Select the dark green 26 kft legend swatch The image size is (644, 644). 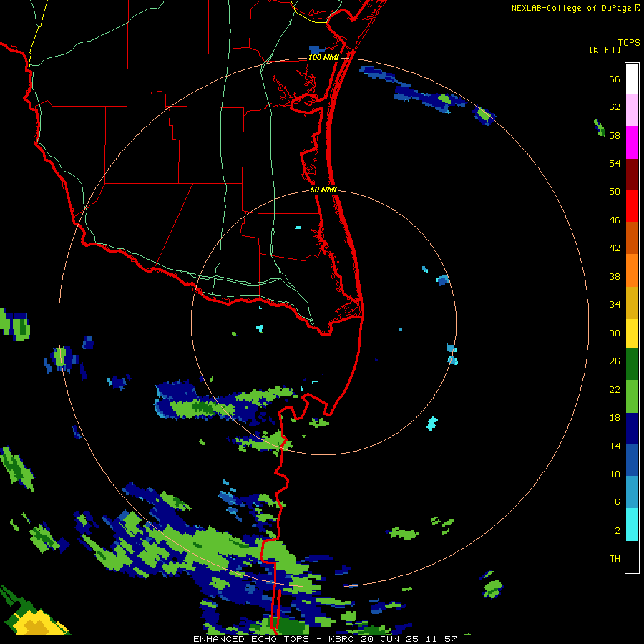(x=632, y=364)
